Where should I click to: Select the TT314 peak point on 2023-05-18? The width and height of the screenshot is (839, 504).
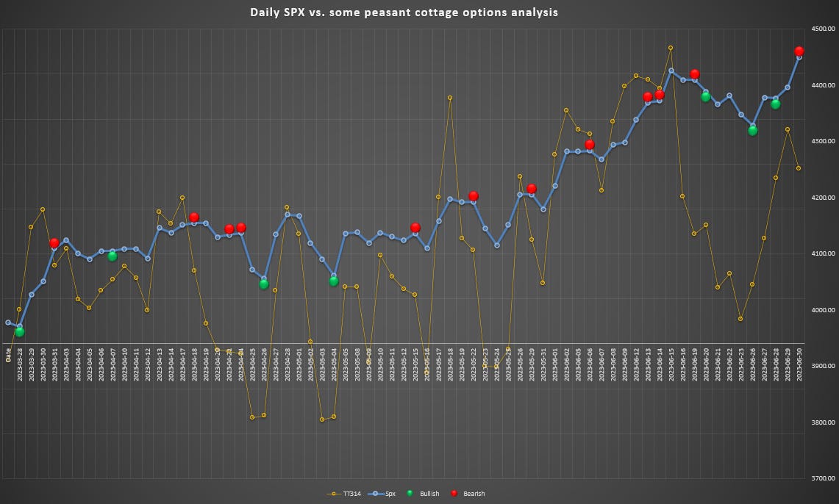point(450,98)
